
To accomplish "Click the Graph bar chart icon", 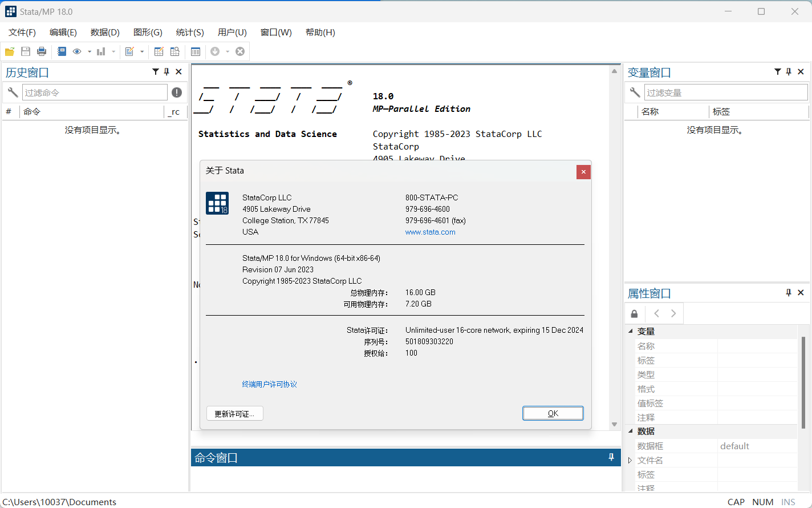I will click(x=101, y=51).
